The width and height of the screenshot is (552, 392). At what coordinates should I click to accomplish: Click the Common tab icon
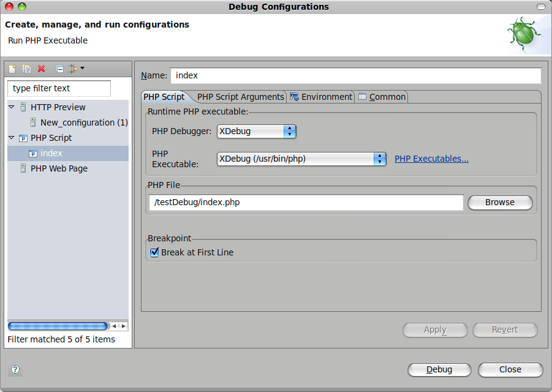(363, 96)
